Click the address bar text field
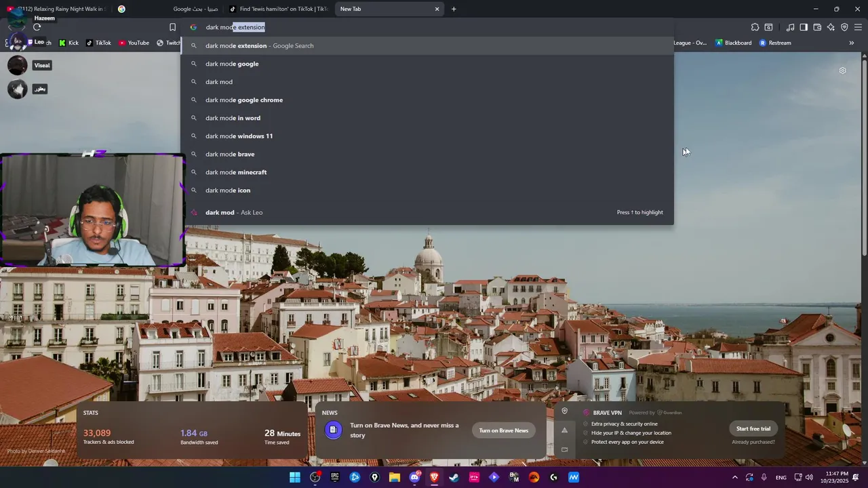The height and width of the screenshot is (488, 868). [x=427, y=27]
